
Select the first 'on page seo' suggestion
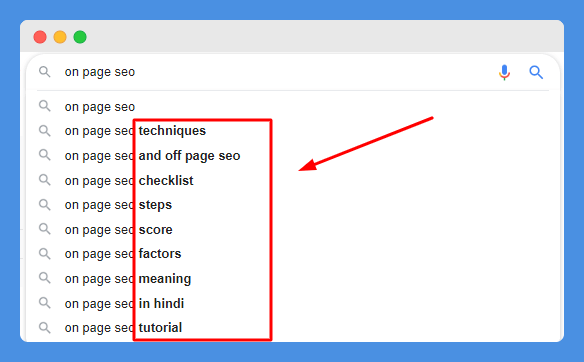(x=99, y=107)
